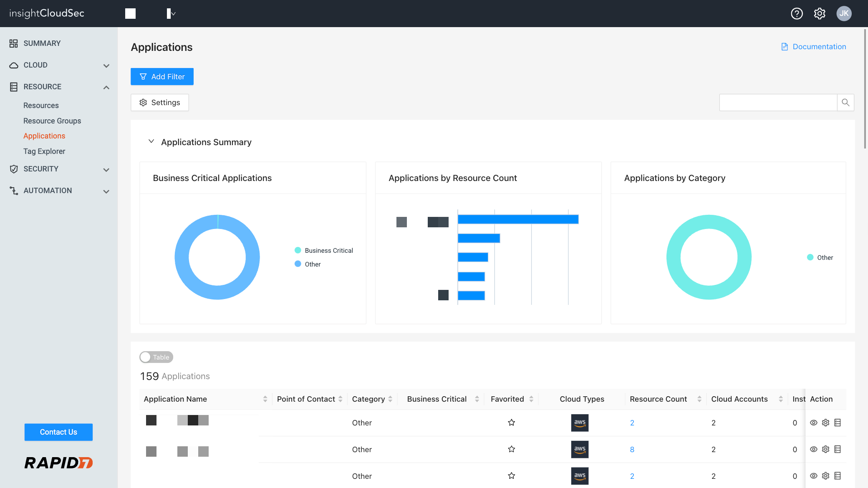The image size is (868, 488).
Task: Click AWS cloud type icon in first row
Action: coord(580,423)
